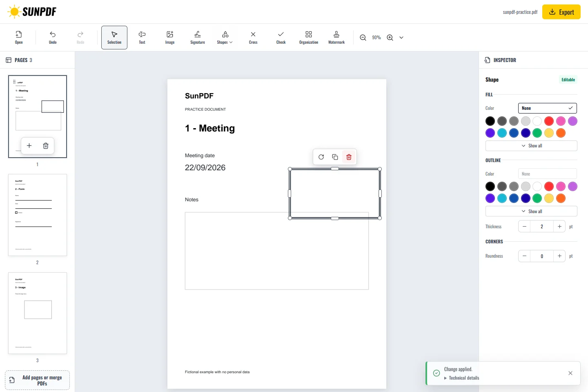Viewport: 588px width, 392px height.
Task: Activate the Selection tool
Action: 114,38
